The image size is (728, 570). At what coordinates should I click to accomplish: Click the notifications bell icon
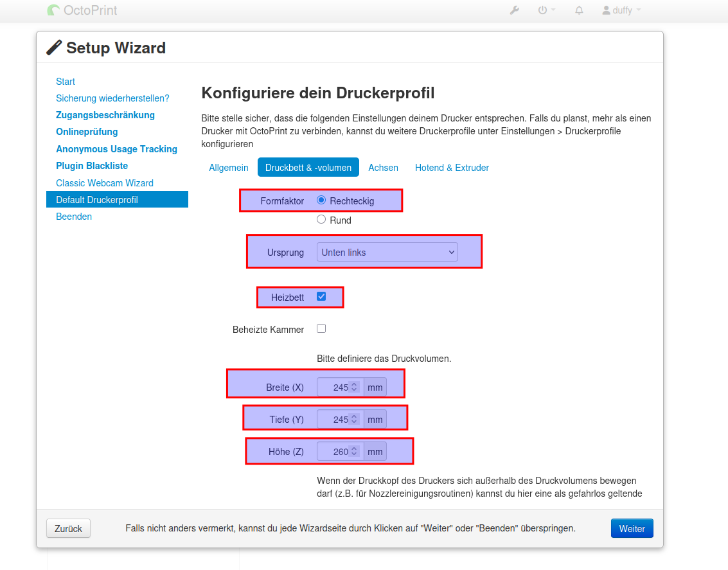click(x=579, y=10)
